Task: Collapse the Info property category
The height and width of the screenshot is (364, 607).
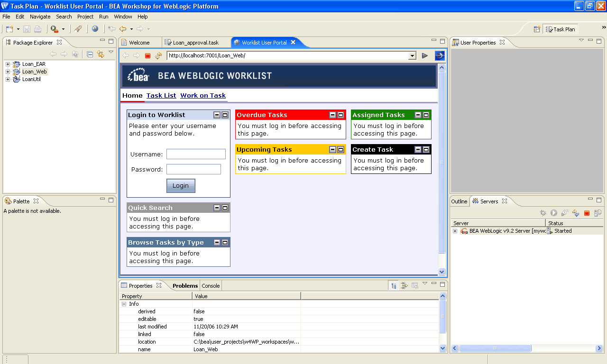Action: click(x=124, y=304)
